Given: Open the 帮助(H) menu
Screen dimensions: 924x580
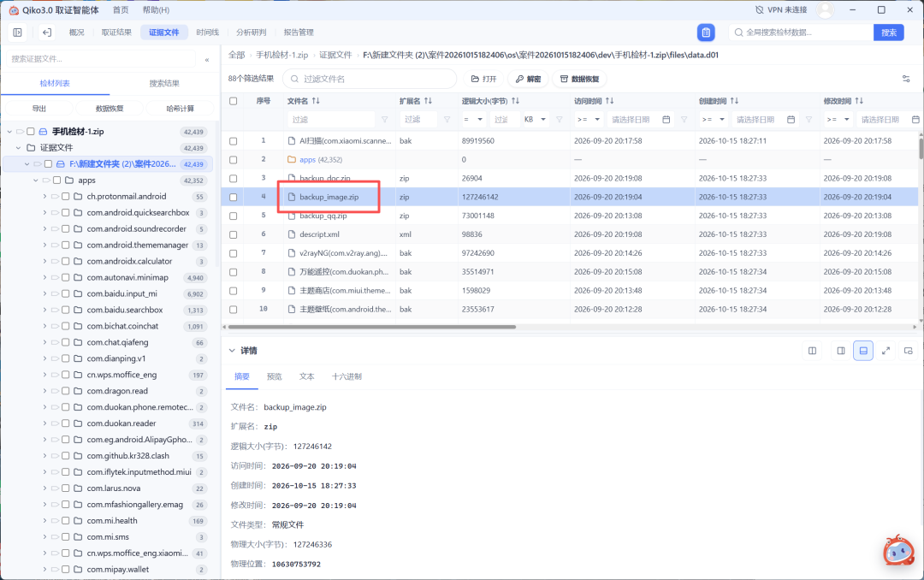Looking at the screenshot, I should point(157,10).
